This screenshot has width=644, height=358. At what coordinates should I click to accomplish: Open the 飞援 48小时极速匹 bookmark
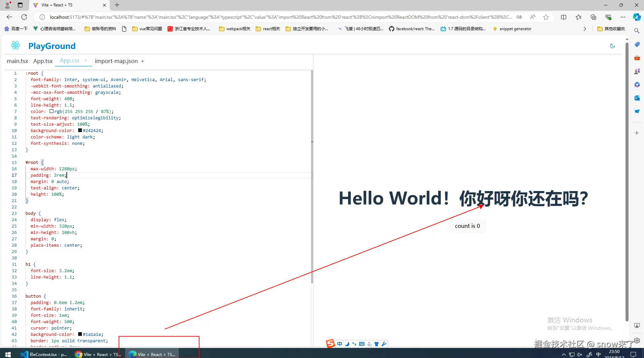pos(360,29)
